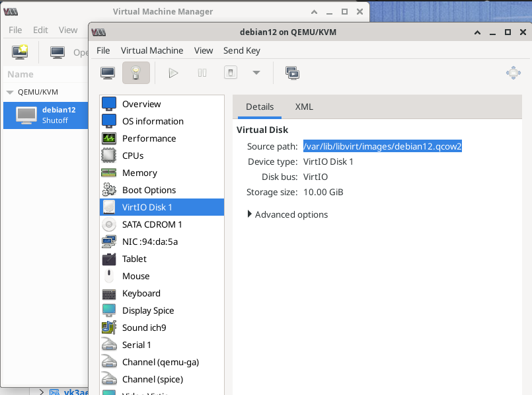Screen dimensions: 532x395
Task: Select debian12 VM in Manager list
Action: pos(46,115)
